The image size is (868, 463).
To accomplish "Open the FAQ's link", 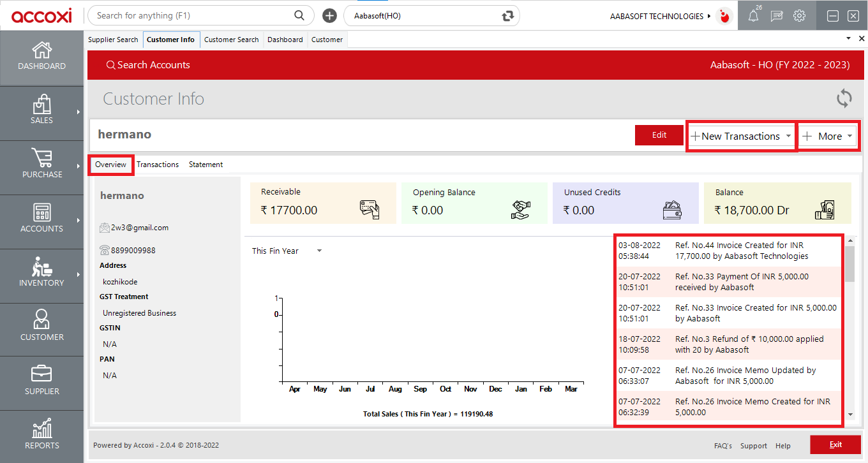I will point(723,446).
